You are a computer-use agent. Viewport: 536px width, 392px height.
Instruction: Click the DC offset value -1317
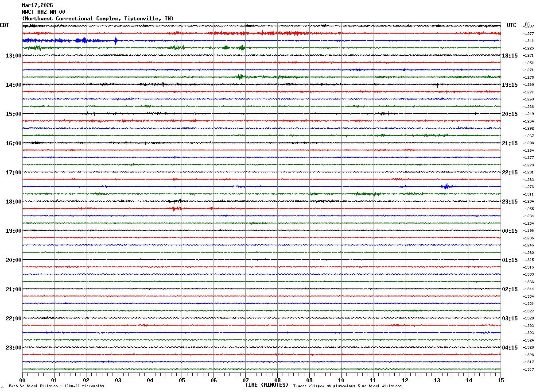[528, 362]
